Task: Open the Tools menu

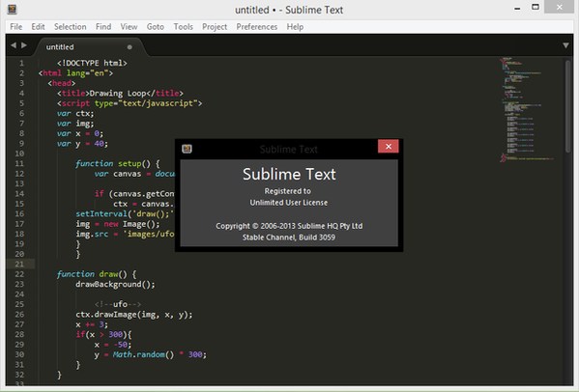Action: coord(183,27)
